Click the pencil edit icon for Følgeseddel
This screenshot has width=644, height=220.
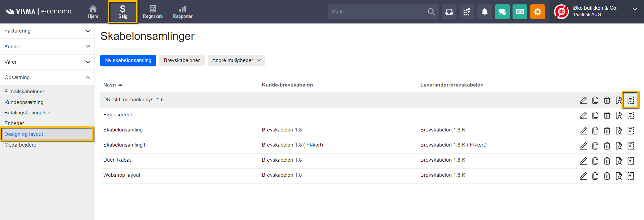pos(583,115)
